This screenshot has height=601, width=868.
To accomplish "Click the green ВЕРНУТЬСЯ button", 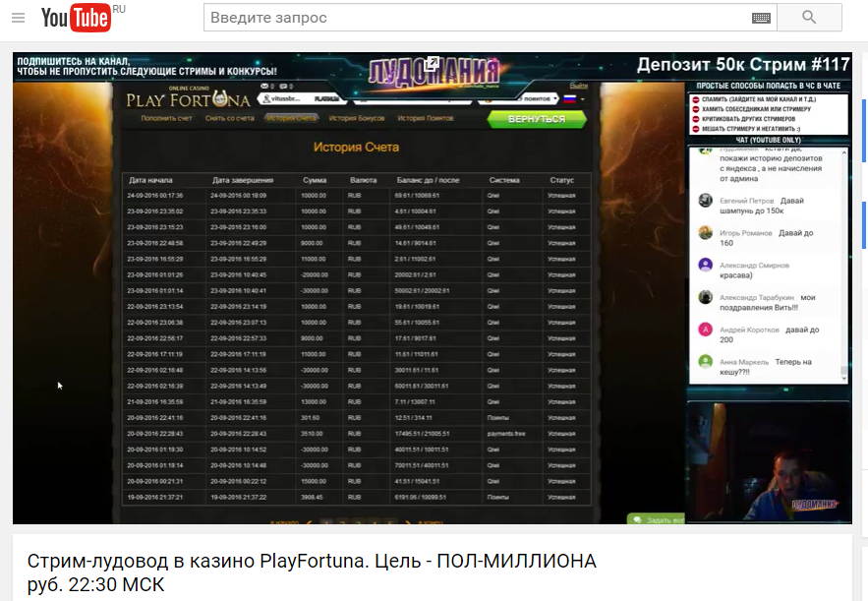I will pos(537,119).
